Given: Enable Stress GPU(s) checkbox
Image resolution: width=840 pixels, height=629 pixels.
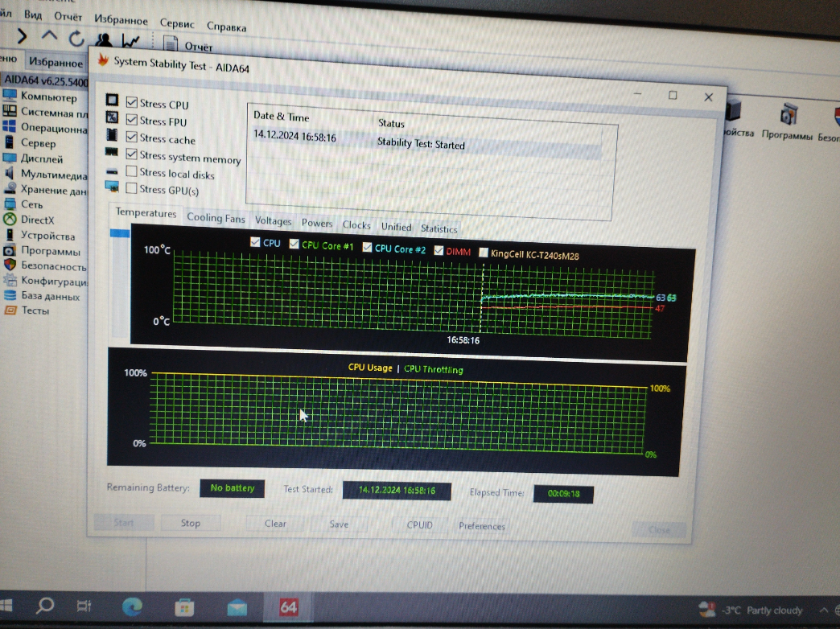Looking at the screenshot, I should point(132,189).
